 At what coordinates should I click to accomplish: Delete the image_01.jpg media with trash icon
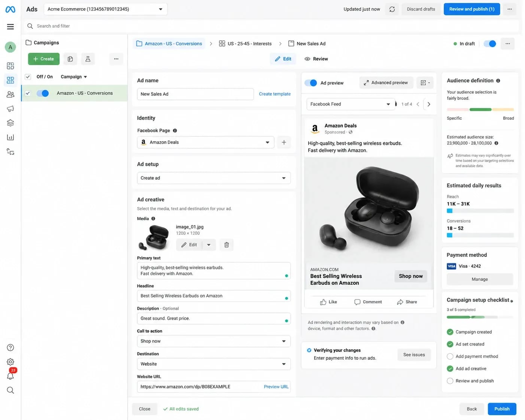[227, 245]
